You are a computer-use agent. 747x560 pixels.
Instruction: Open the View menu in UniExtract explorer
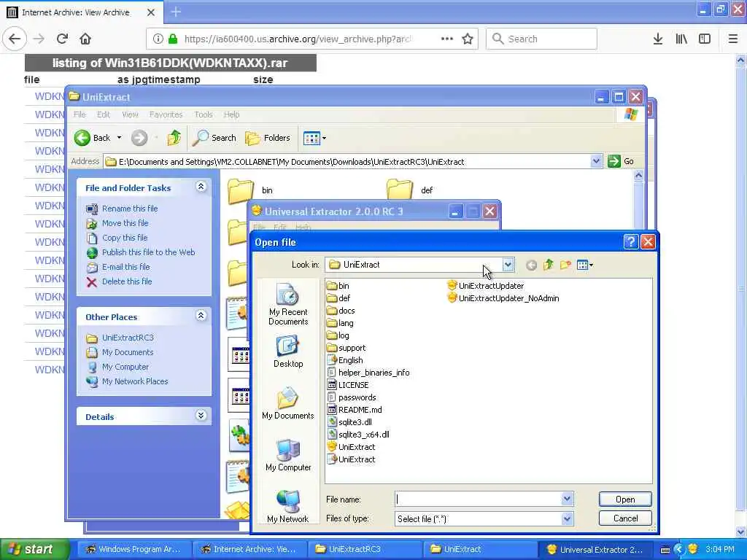pyautogui.click(x=130, y=114)
